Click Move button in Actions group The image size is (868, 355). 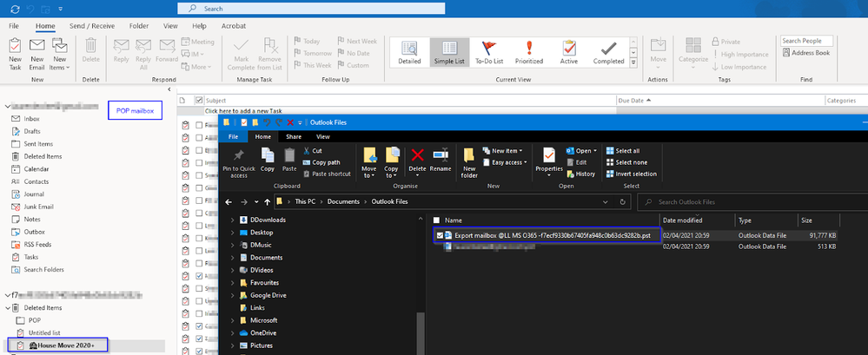659,52
